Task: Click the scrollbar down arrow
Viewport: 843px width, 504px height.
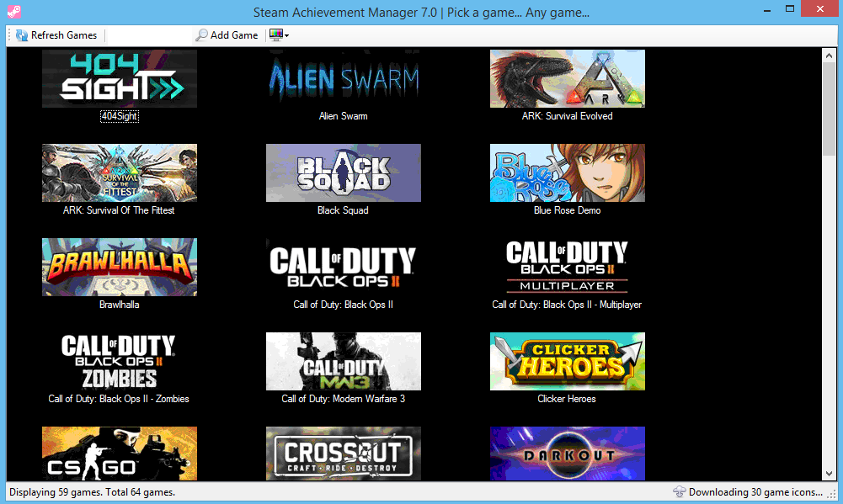Action: [829, 474]
